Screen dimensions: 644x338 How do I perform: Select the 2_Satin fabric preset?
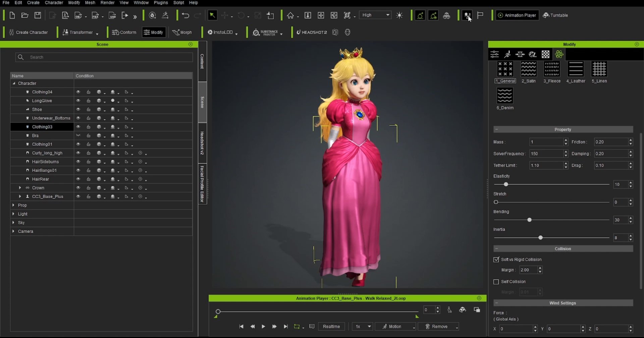coord(529,72)
